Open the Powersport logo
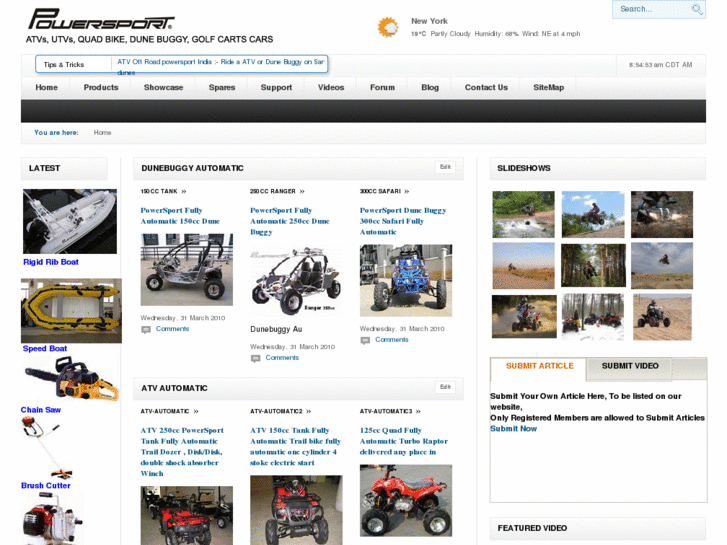 (101, 19)
